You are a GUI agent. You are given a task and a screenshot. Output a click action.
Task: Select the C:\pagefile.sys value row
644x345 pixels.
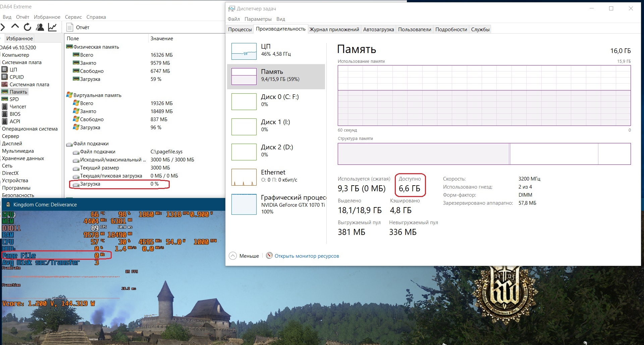[x=145, y=151]
